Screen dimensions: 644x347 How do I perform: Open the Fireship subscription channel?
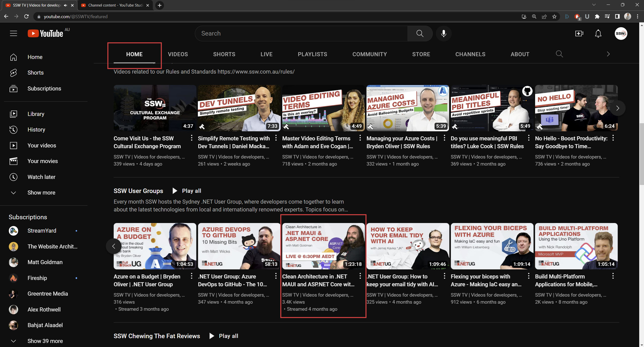37,278
